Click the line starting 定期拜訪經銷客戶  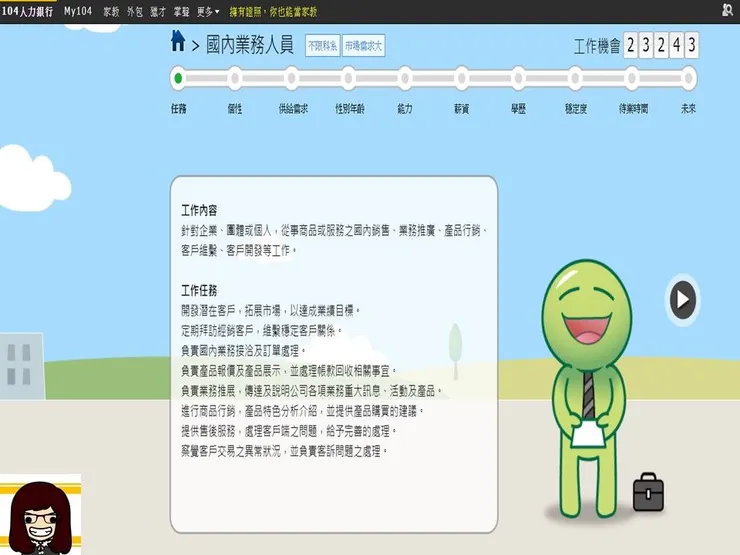[x=261, y=331]
